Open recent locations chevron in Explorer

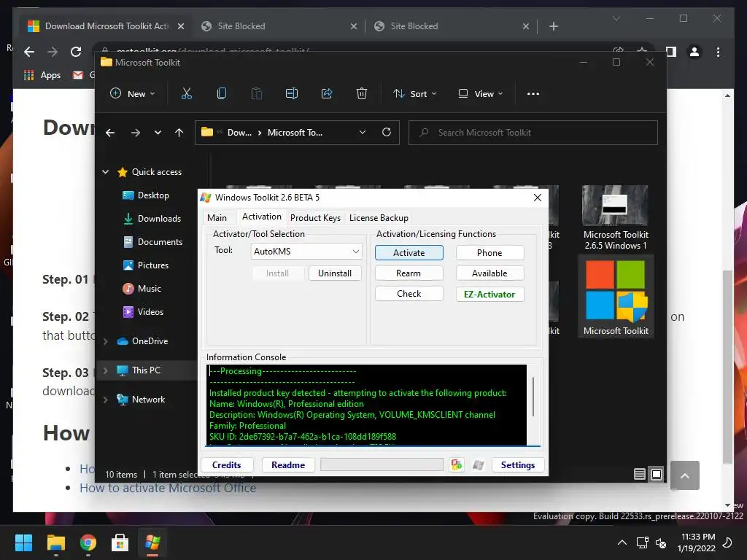(158, 133)
